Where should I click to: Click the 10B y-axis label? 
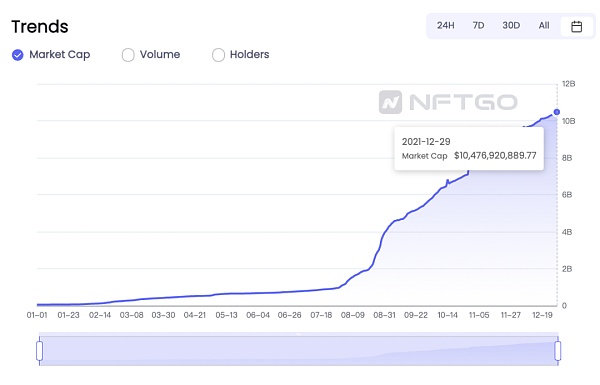[568, 121]
